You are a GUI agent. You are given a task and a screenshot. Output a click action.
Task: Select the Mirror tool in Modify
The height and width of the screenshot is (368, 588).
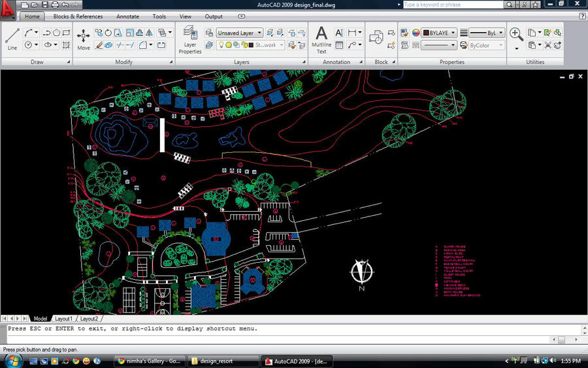(x=149, y=33)
